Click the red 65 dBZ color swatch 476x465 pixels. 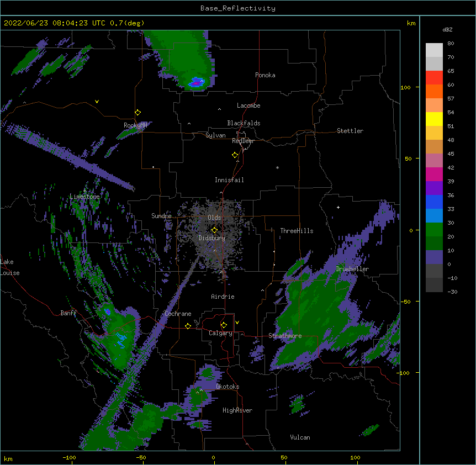(x=434, y=77)
